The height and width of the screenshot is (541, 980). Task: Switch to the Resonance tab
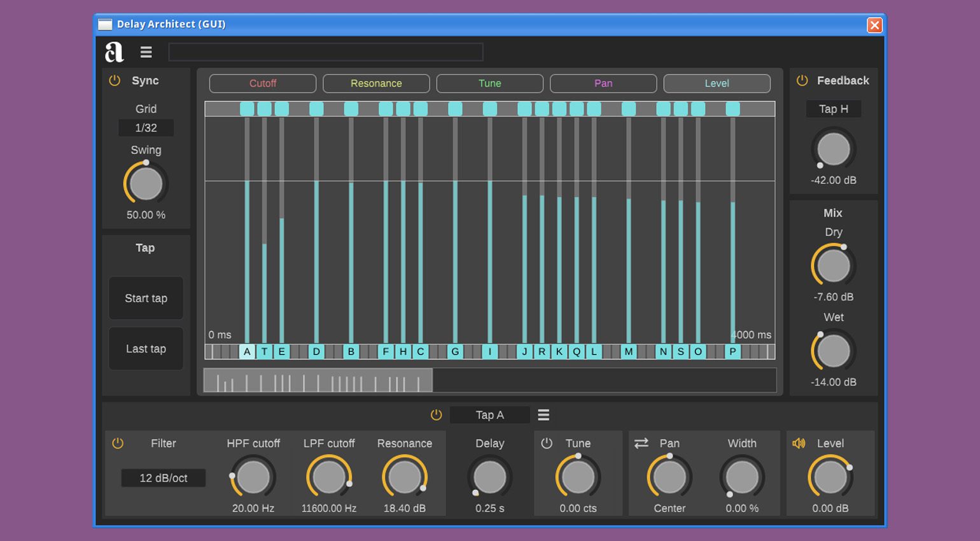point(376,83)
